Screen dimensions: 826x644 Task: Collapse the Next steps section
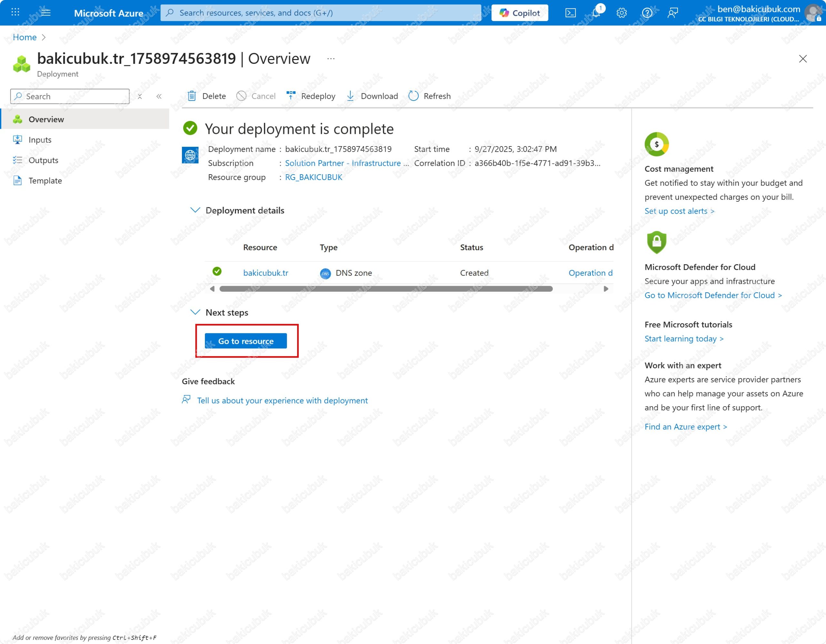coord(195,312)
